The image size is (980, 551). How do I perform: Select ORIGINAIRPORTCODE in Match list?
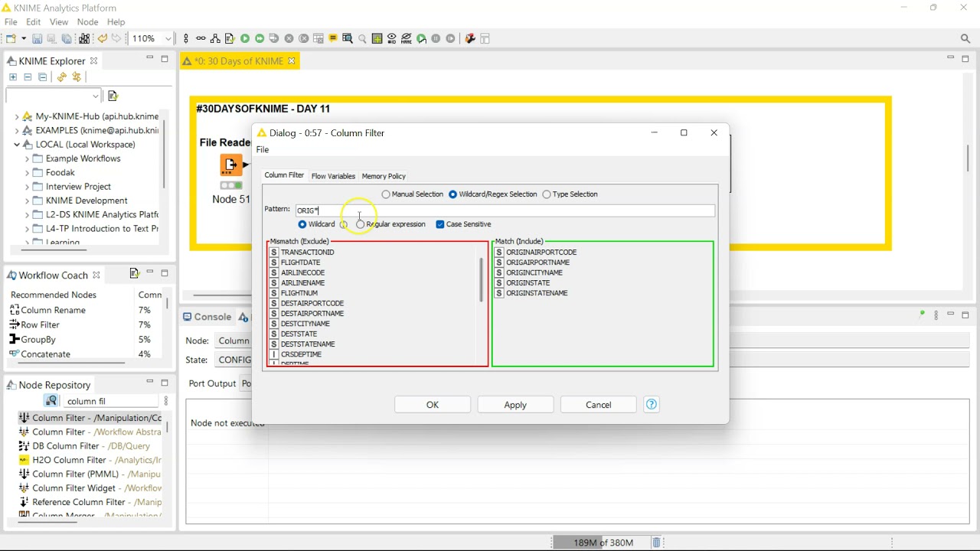(x=541, y=252)
